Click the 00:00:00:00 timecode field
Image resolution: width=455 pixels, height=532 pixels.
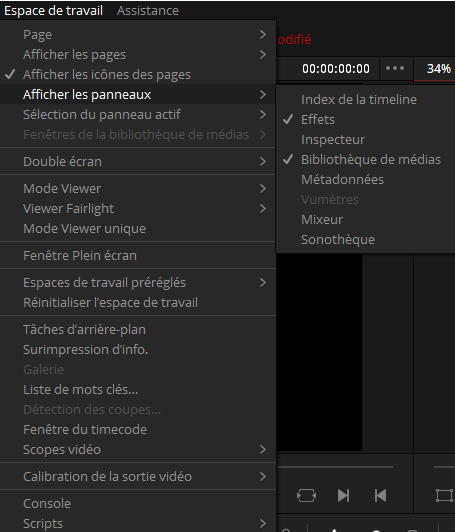[336, 69]
